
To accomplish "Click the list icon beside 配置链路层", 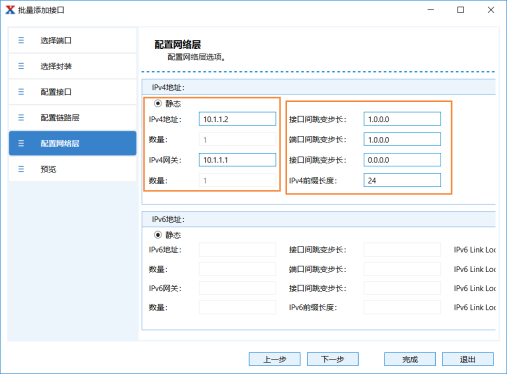I will pos(21,117).
